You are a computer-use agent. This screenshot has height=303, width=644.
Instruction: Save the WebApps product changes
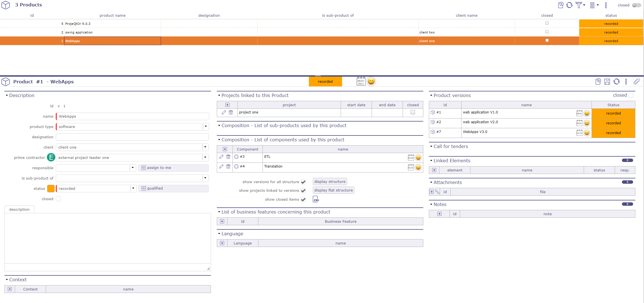pos(607,81)
